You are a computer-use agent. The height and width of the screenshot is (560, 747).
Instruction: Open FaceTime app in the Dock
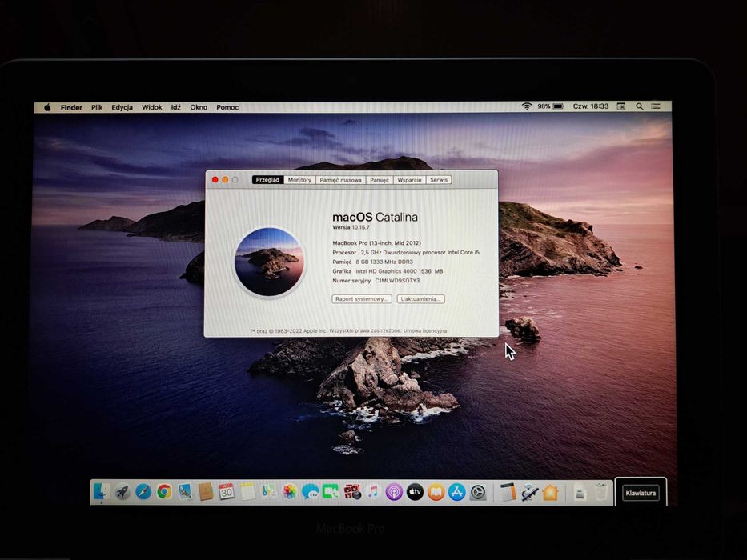click(x=331, y=492)
